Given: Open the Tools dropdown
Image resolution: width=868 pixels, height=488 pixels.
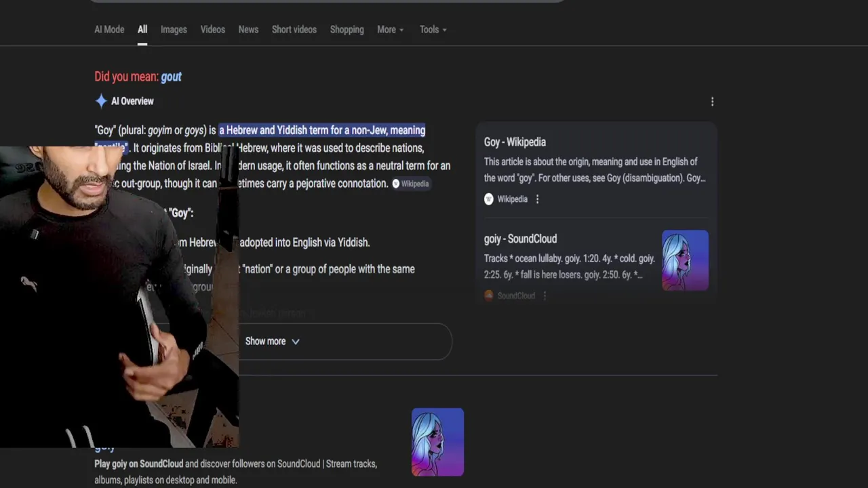Looking at the screenshot, I should 433,30.
